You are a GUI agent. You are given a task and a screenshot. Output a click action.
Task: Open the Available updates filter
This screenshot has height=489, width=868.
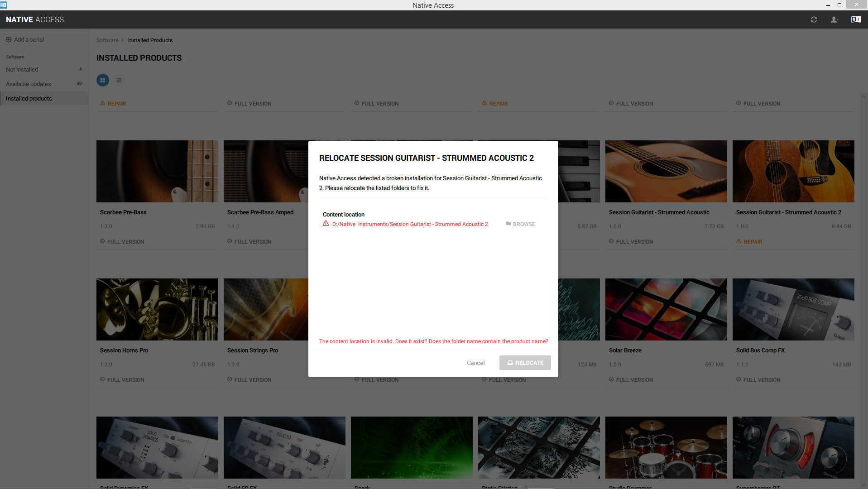coord(28,84)
